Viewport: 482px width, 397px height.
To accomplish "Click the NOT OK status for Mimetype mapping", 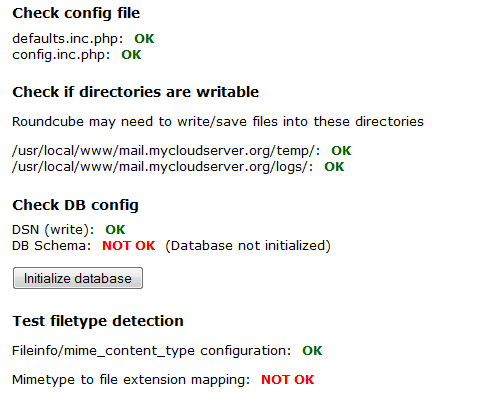I will click(288, 380).
